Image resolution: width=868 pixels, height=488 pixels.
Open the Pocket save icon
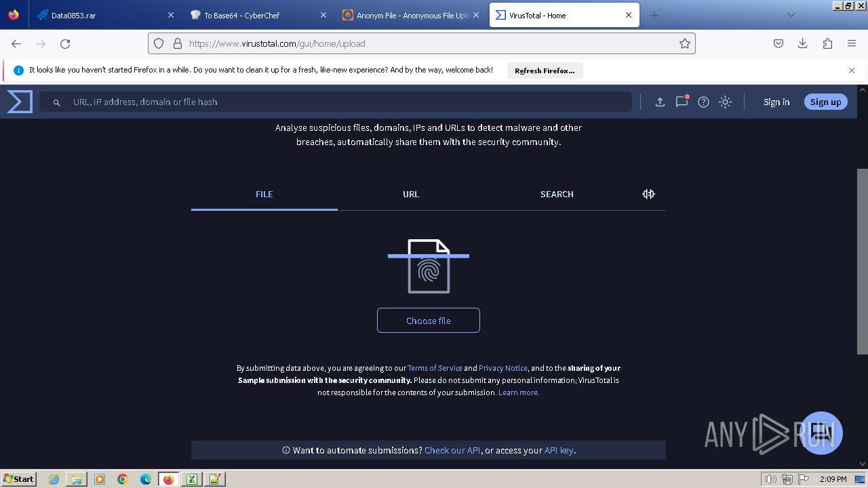[x=778, y=43]
